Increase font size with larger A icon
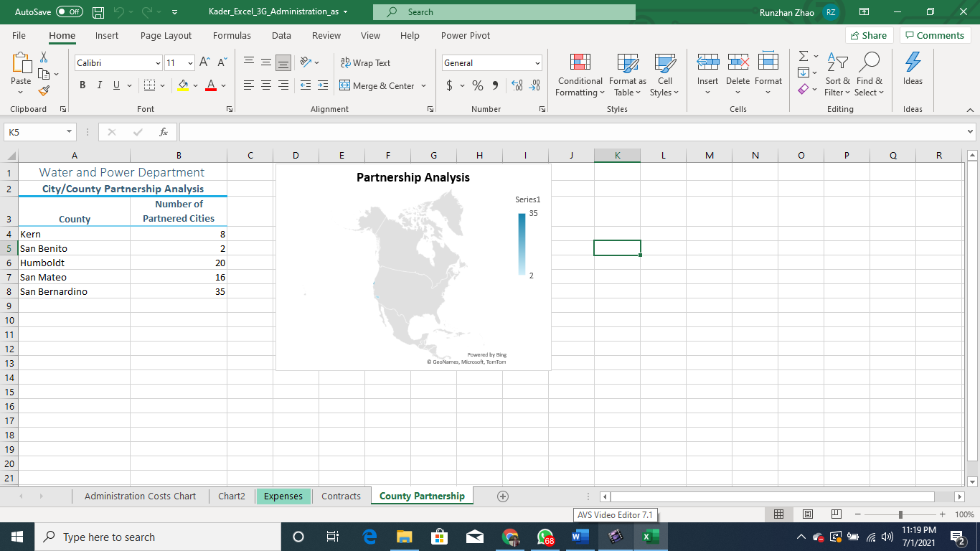980x551 pixels. coord(204,63)
